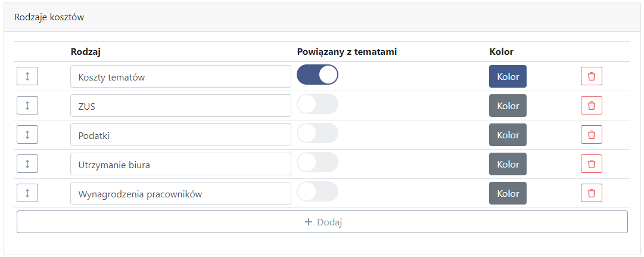Click the reorder handle beside Utrzymanie biura
The height and width of the screenshot is (257, 644).
click(27, 164)
